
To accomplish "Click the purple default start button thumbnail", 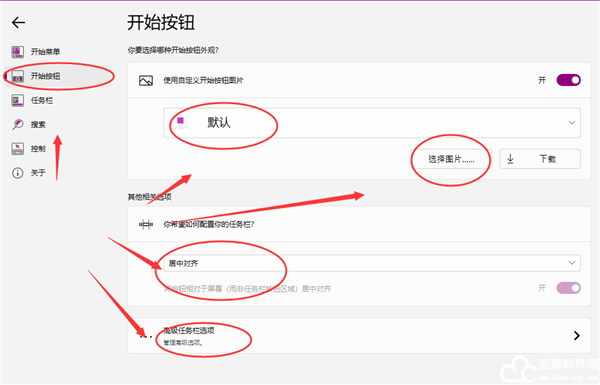I will coord(183,123).
